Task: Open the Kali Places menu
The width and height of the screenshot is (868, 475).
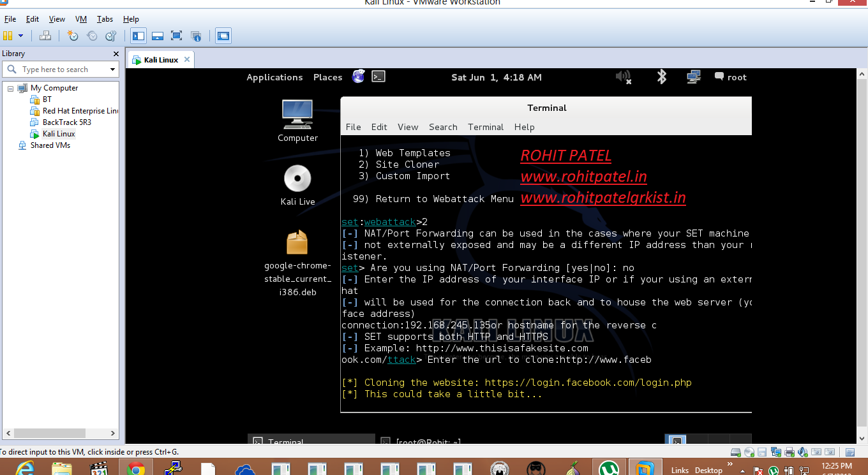Action: (327, 77)
